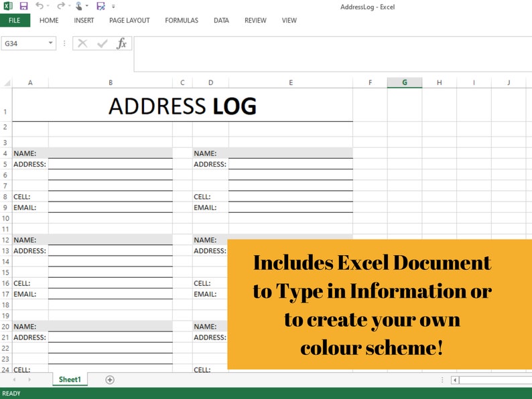Switch to the HOME ribbon tab
This screenshot has width=532, height=399.
pos(49,20)
